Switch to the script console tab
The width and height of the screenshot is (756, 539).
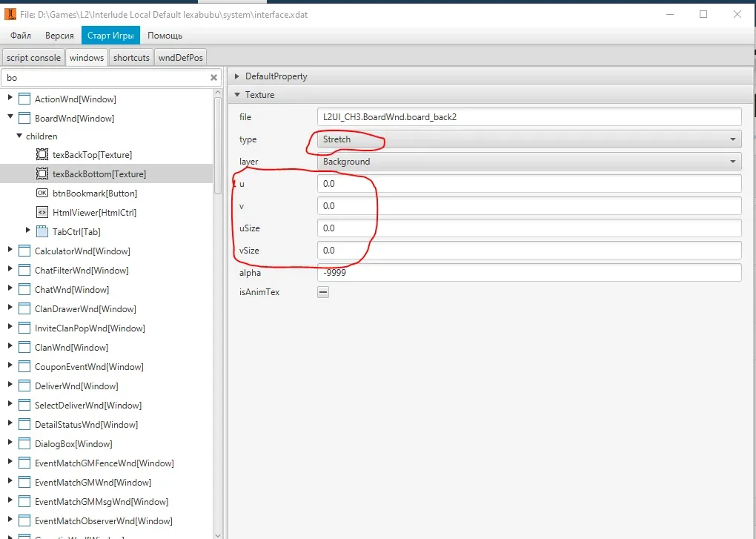(x=34, y=58)
